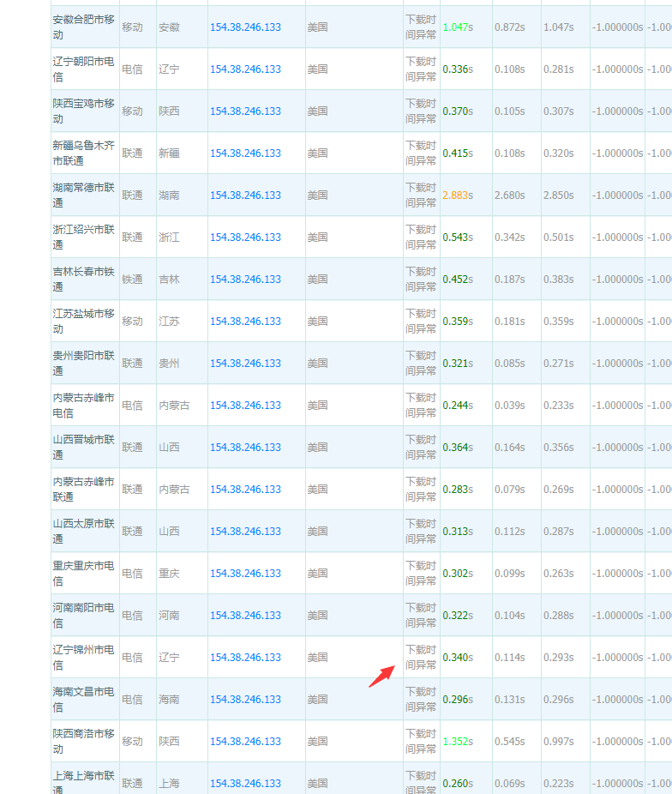Click the IP link in 湖南常德市联通 row
The width and height of the screenshot is (672, 794).
245,195
